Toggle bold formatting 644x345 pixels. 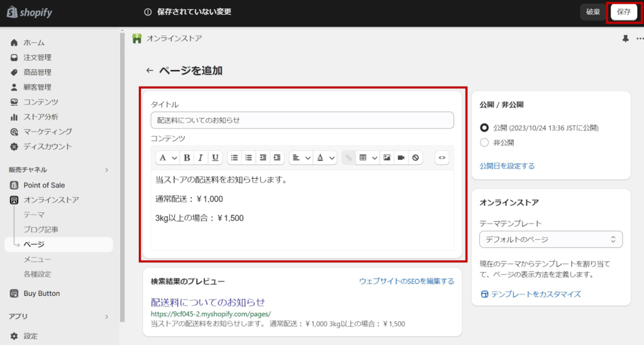186,157
